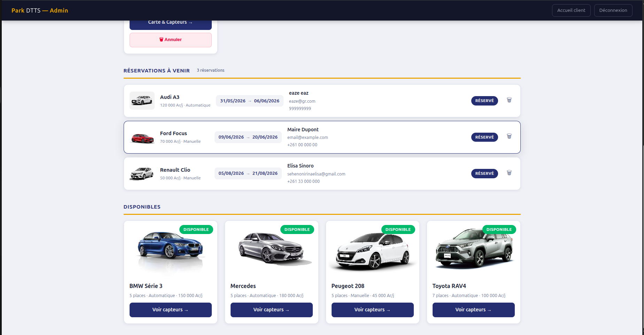Click DISPONIBLE badge on Peugeot 208 card
This screenshot has width=644, height=335.
398,229
